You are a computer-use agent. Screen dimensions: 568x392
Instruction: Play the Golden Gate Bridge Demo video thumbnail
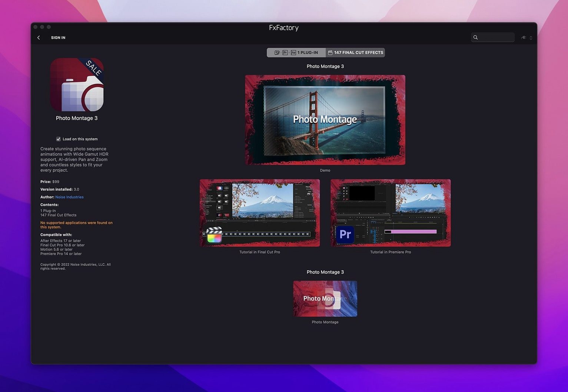[325, 120]
